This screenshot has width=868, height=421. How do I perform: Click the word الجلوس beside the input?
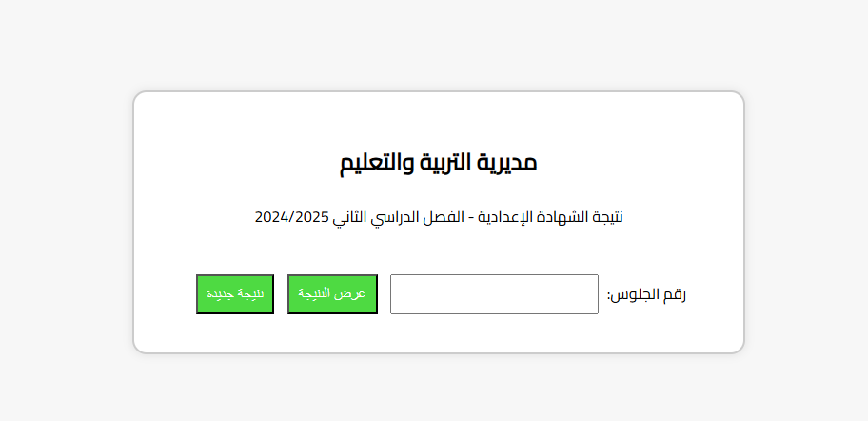(x=634, y=294)
